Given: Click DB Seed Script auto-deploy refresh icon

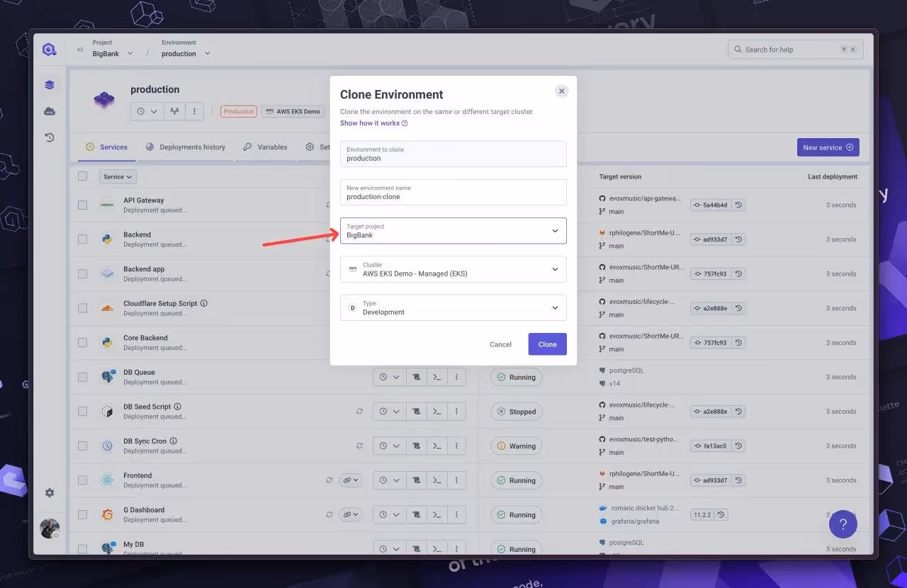Looking at the screenshot, I should coord(359,412).
